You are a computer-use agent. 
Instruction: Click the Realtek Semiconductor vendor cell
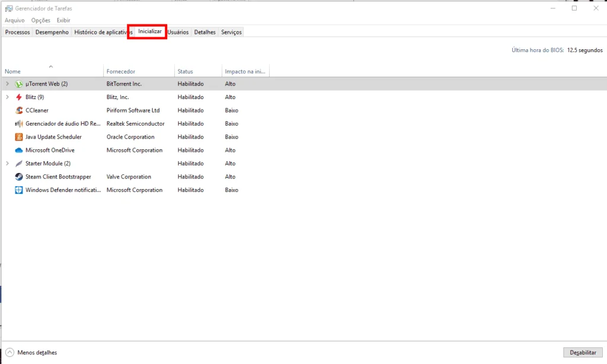click(x=136, y=123)
